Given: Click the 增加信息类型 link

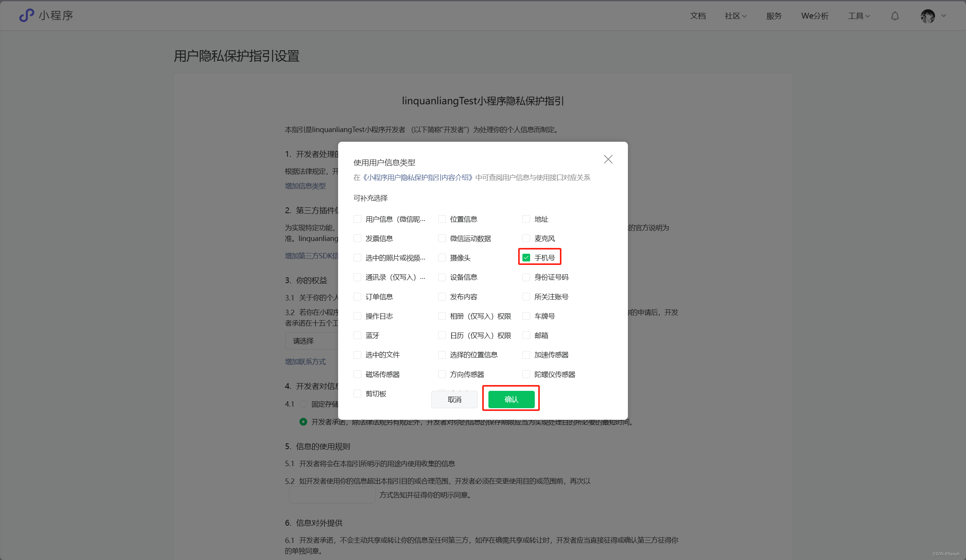Looking at the screenshot, I should (305, 186).
